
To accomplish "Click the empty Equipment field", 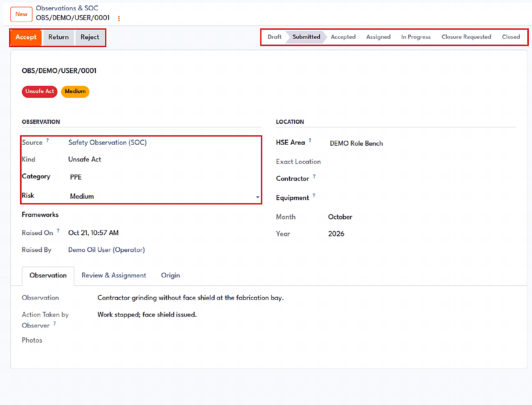I will click(422, 198).
